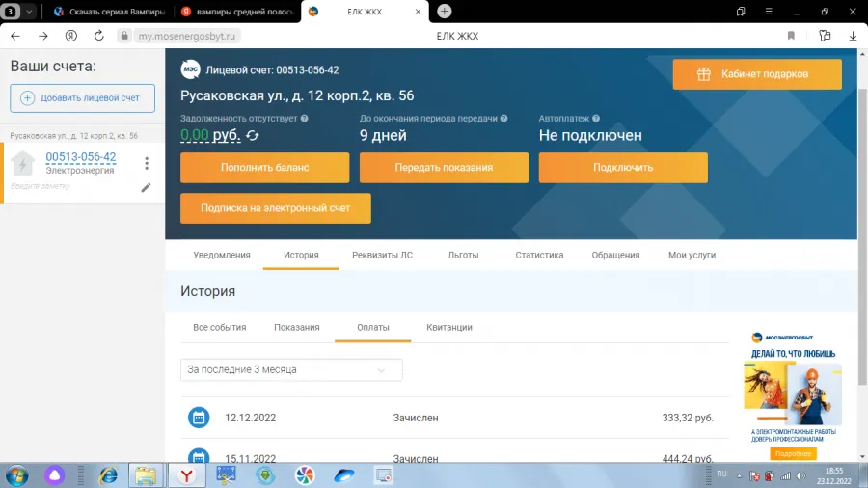The width and height of the screenshot is (868, 488).
Task: Open Yandex Browser taskbar icon
Action: [x=186, y=475]
